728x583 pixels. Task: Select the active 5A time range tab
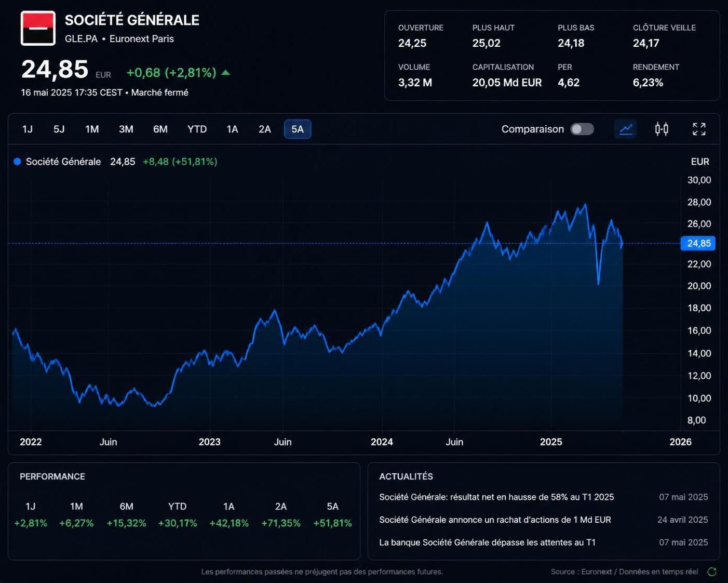298,129
